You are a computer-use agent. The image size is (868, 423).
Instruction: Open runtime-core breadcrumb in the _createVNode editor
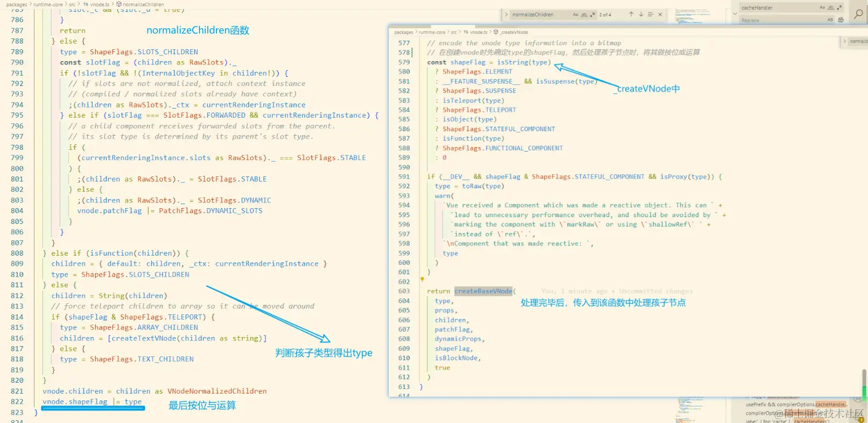(x=432, y=32)
